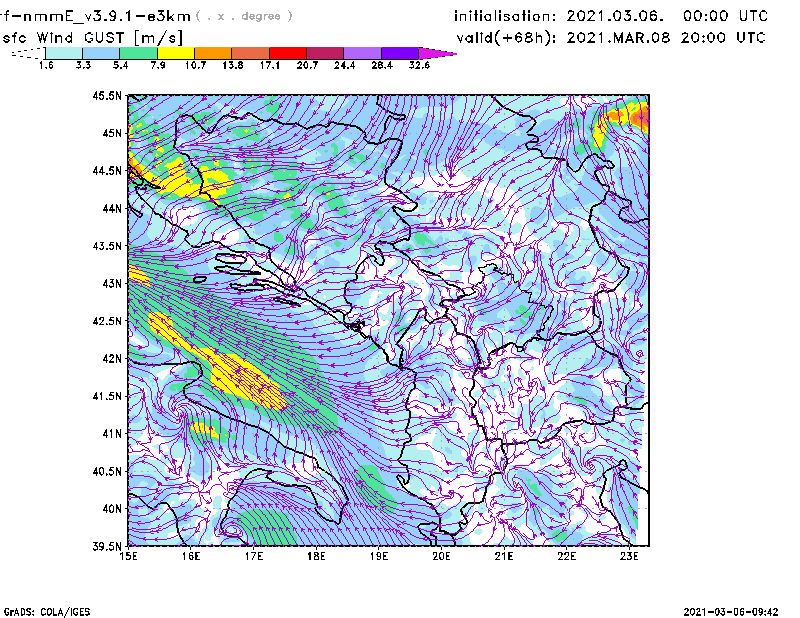Click the coral 13.8–17.1 legend swatch
Screen dimensions: 800x618
(251, 53)
